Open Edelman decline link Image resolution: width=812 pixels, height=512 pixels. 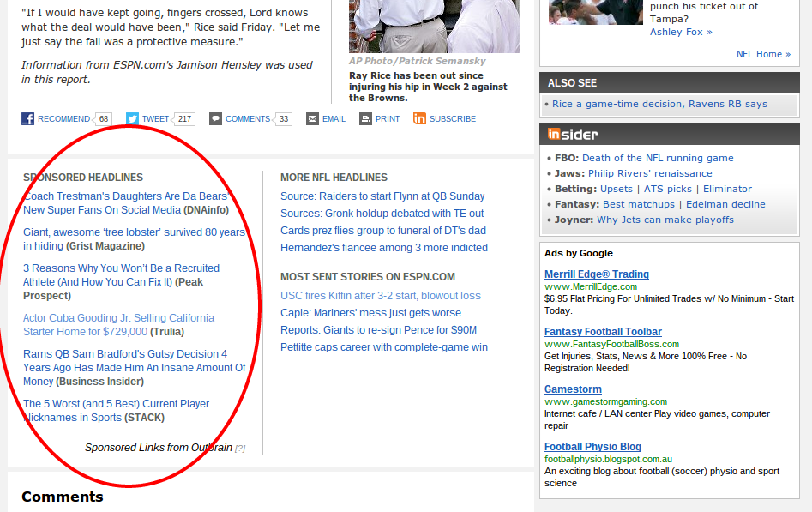725,204
